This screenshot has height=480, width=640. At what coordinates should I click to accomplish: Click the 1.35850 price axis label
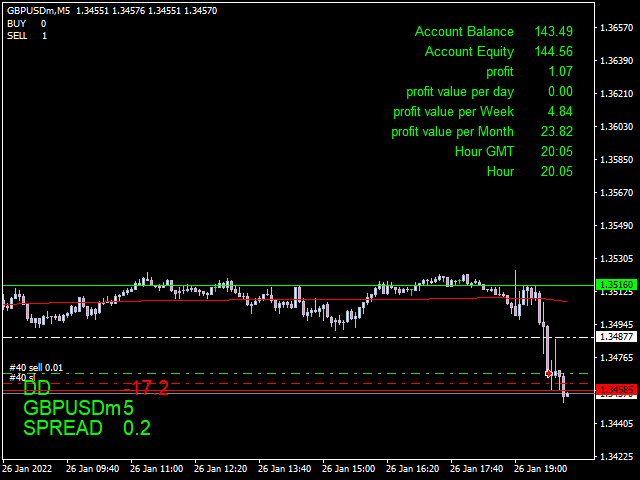tap(616, 160)
